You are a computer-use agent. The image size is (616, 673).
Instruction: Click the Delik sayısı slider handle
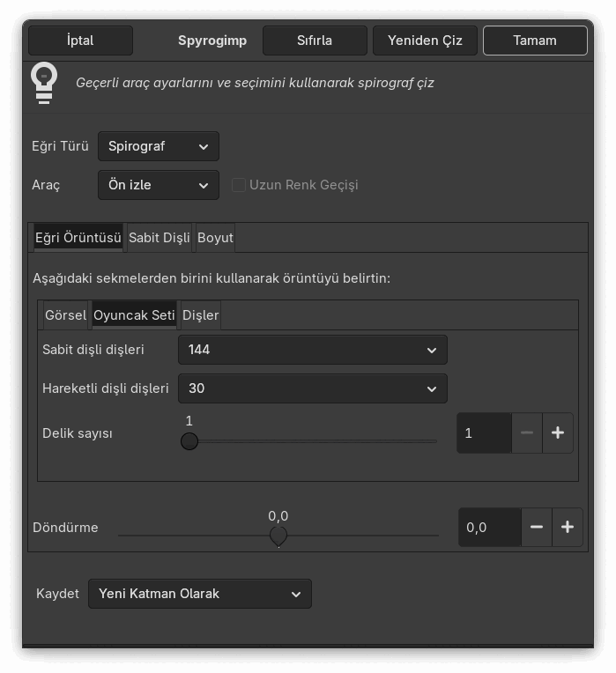tap(189, 441)
